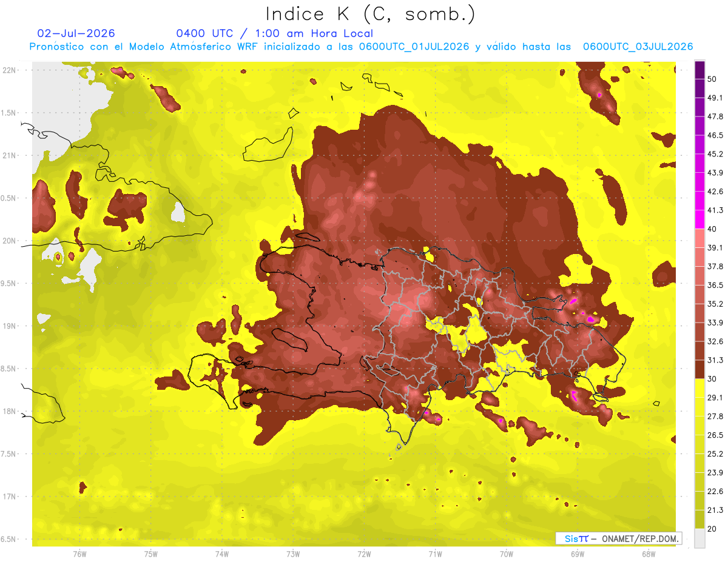
Task: Pick the bright yellow swatch between 29.1 and 30
Action: (x=699, y=388)
